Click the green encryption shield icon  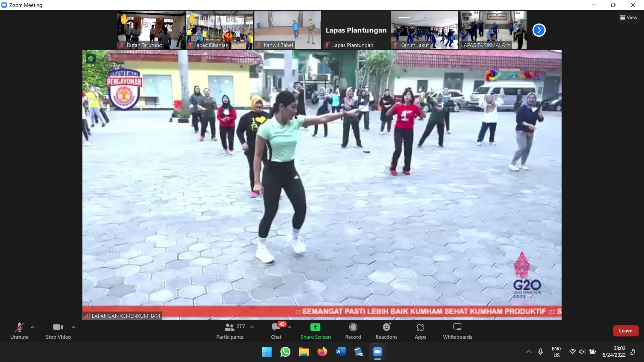point(91,59)
